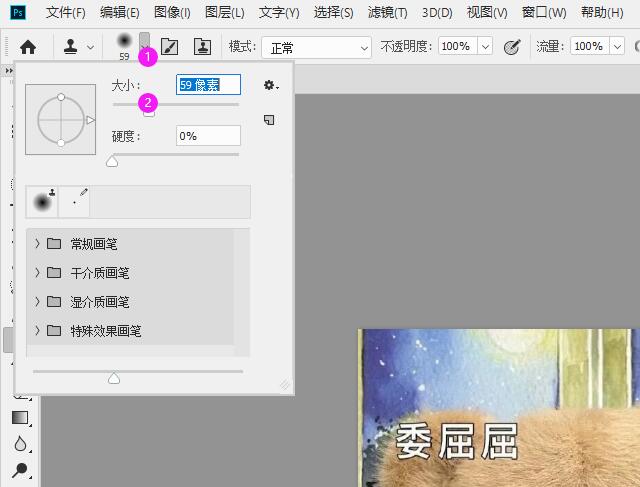Select the 特殊效果画笔 folder row

pyautogui.click(x=130, y=331)
